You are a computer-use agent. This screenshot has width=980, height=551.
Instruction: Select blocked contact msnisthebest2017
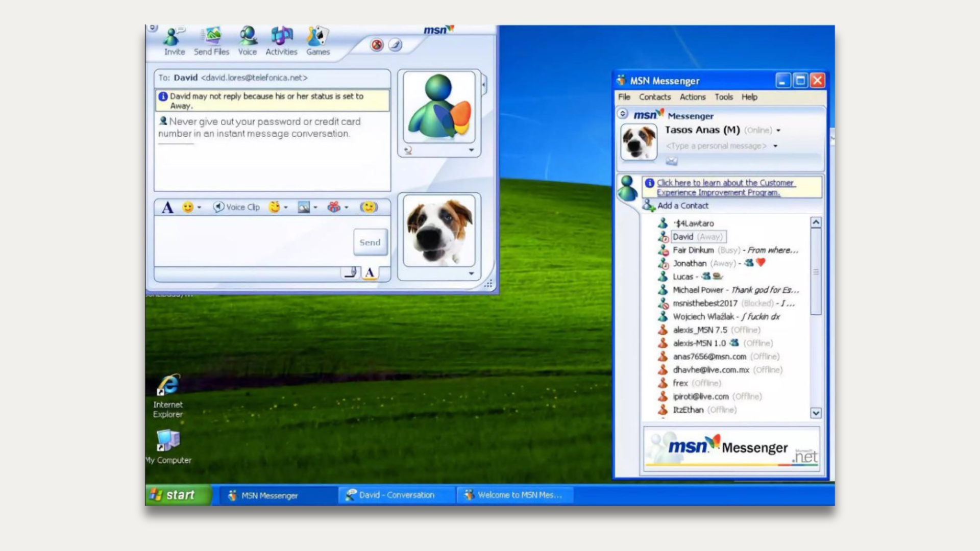tap(726, 303)
